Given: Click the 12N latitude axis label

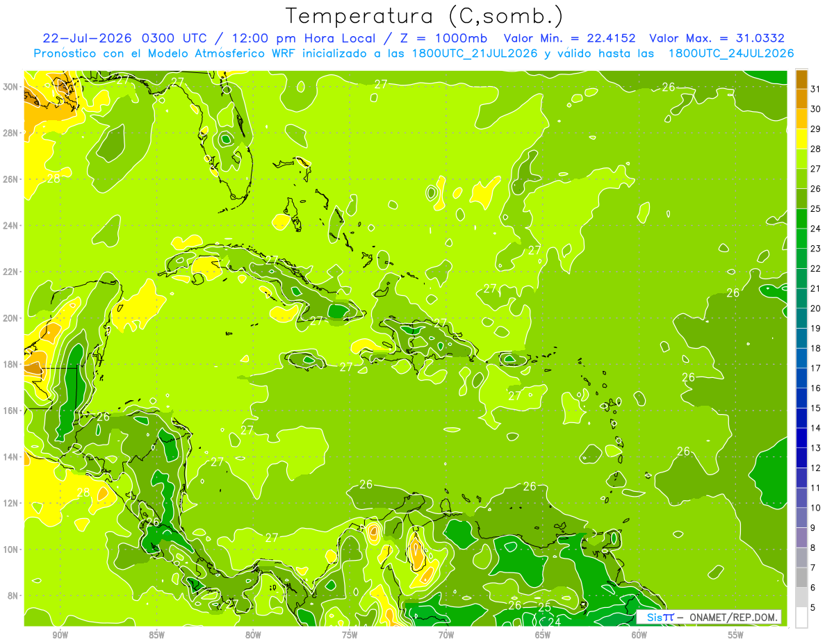Looking at the screenshot, I should pyautogui.click(x=10, y=503).
